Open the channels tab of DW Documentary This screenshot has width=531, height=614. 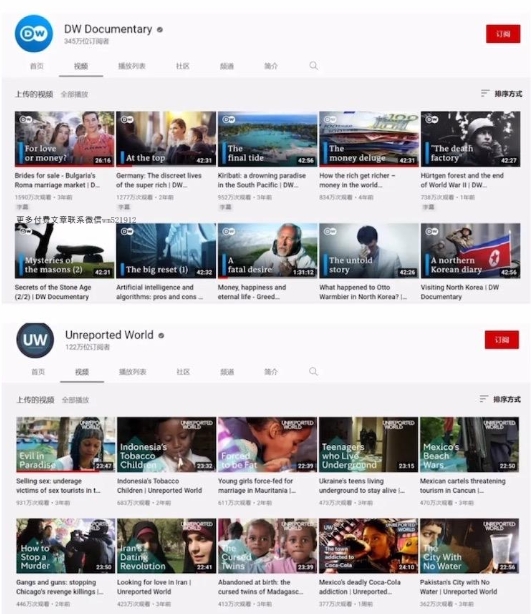point(227,66)
